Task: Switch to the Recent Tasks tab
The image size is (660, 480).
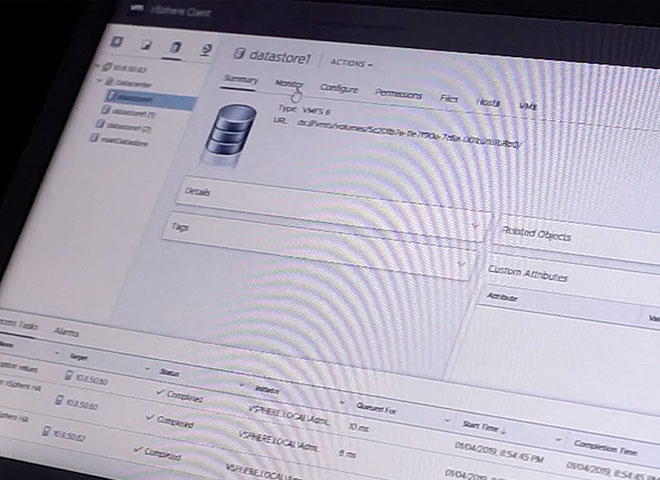Action: click(x=19, y=324)
